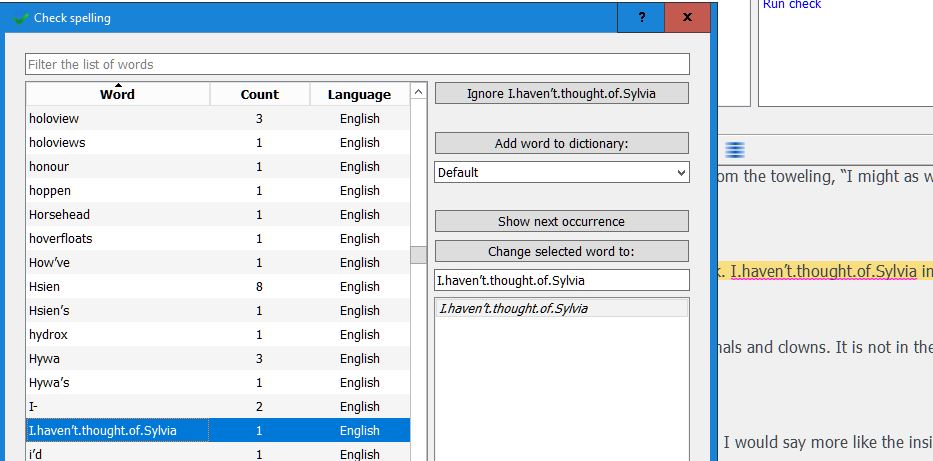Click the word list scroll-up arrow
The width and height of the screenshot is (933, 461).
pos(418,93)
